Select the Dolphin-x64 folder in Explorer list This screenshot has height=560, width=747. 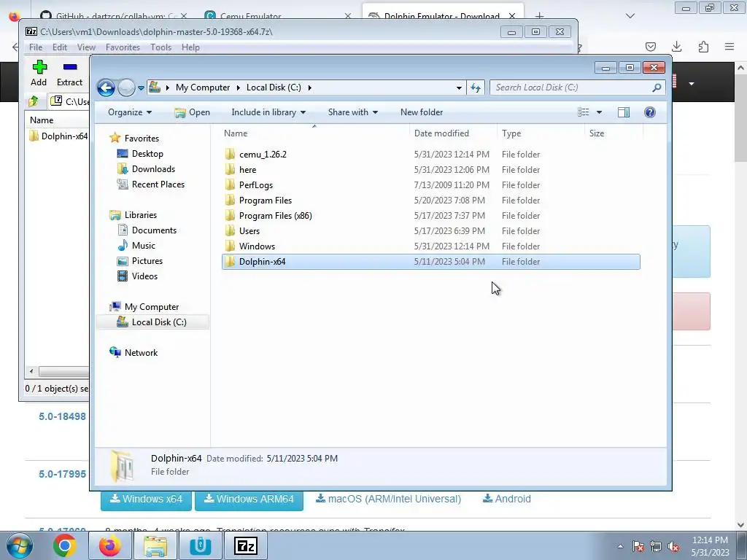(430, 262)
